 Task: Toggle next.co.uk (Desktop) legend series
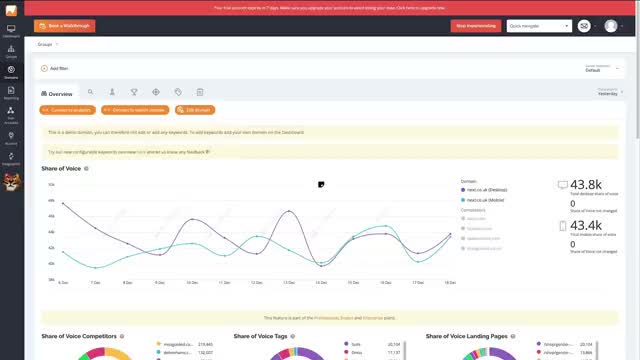(x=484, y=190)
